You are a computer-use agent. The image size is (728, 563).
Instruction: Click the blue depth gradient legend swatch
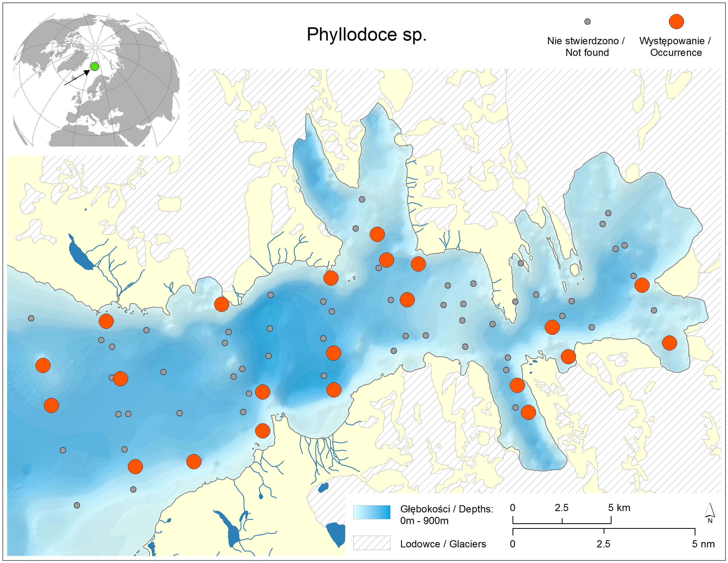[372, 512]
